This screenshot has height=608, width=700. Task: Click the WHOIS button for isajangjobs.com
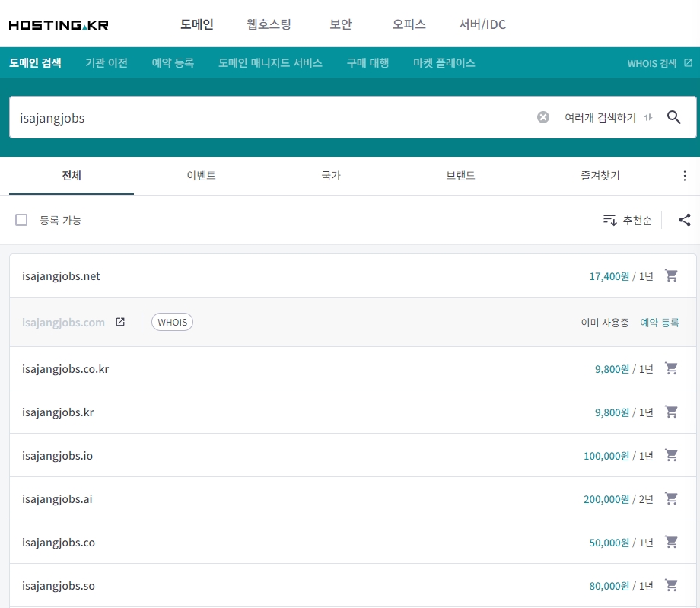(x=172, y=323)
